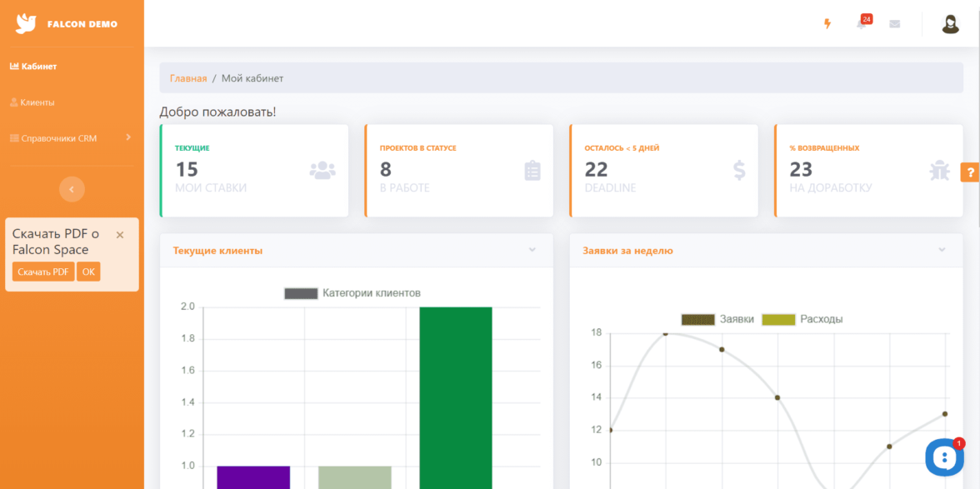The image size is (980, 489).
Task: Click the bug icon on На доработку card
Action: (939, 171)
